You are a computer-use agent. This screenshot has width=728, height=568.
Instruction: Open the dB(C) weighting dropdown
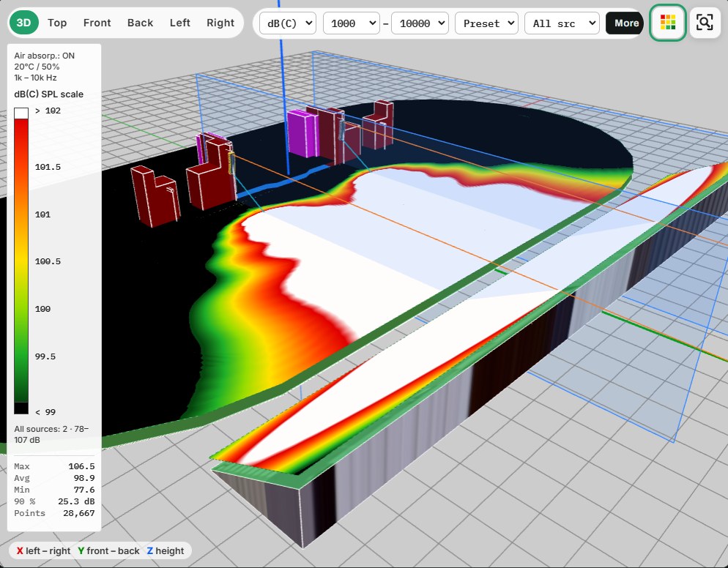287,23
